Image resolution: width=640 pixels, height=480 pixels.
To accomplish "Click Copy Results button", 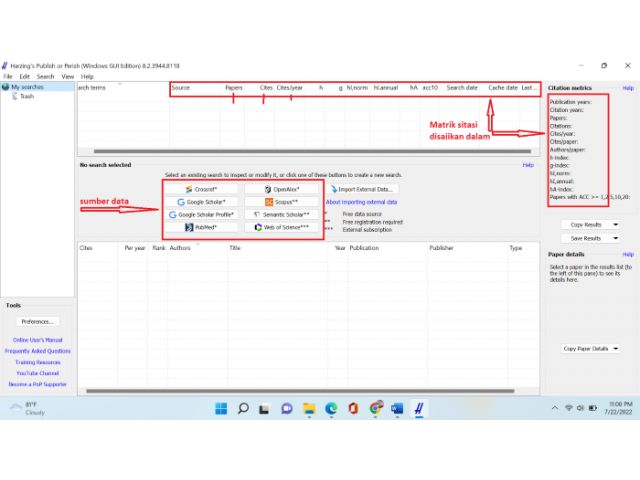I will click(x=586, y=225).
